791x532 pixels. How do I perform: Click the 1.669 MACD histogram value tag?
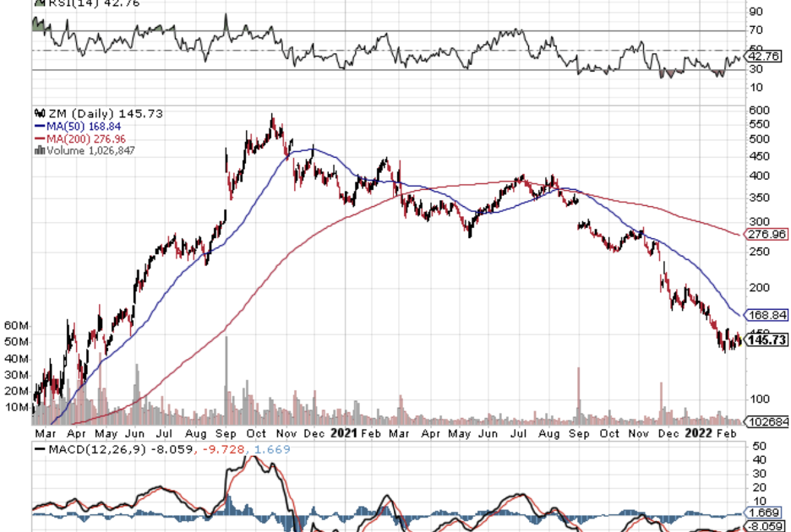766,512
